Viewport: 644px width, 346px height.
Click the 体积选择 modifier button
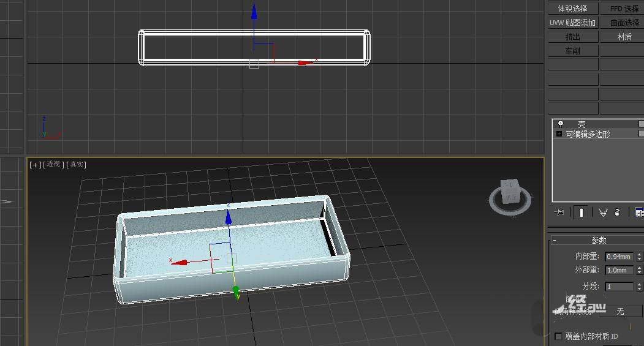[572, 9]
